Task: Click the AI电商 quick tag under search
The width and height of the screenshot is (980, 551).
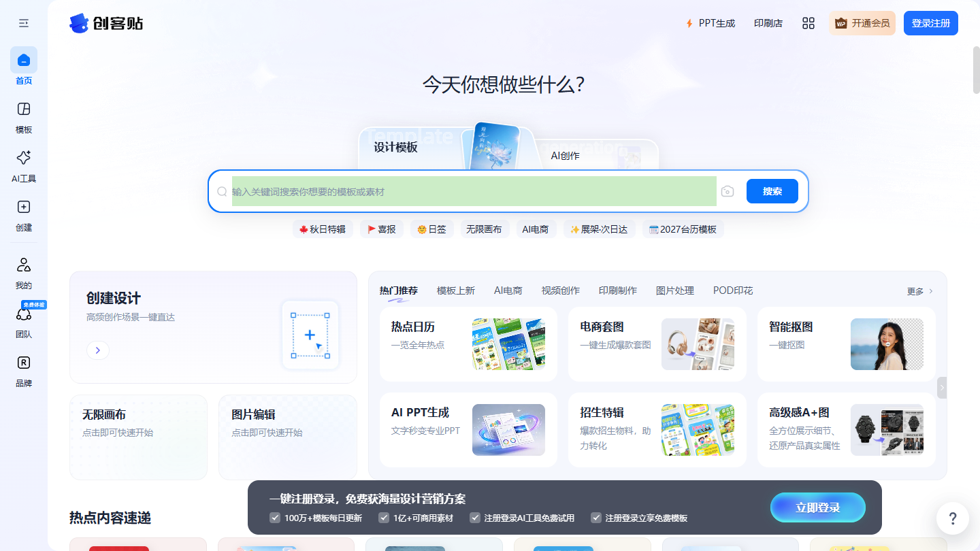Action: point(536,229)
